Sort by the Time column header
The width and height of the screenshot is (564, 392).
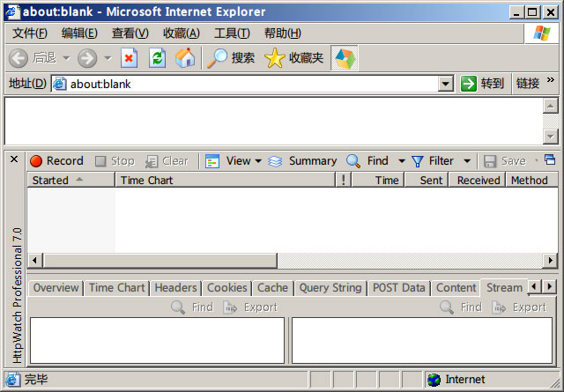(x=378, y=181)
